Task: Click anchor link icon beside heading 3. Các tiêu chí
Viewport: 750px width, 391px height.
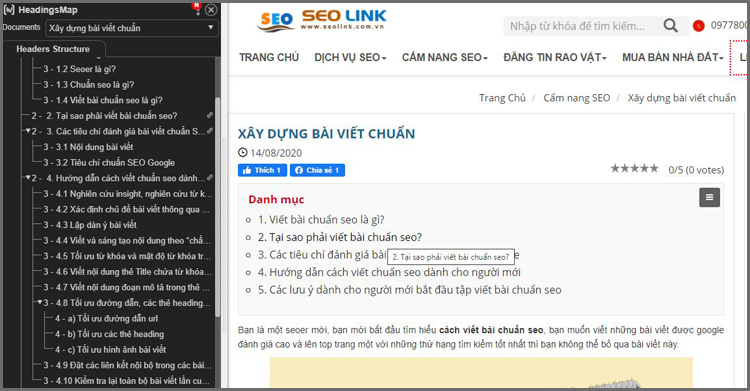Action: [210, 131]
